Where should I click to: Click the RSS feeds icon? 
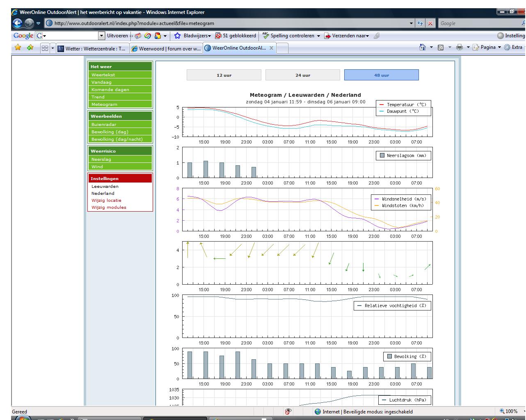coord(441,47)
